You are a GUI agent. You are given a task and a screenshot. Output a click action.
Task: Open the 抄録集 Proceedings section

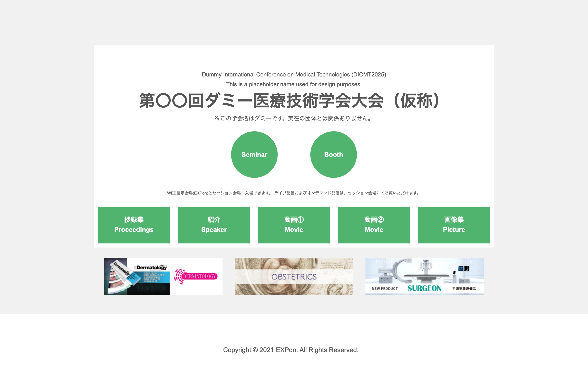click(x=134, y=225)
